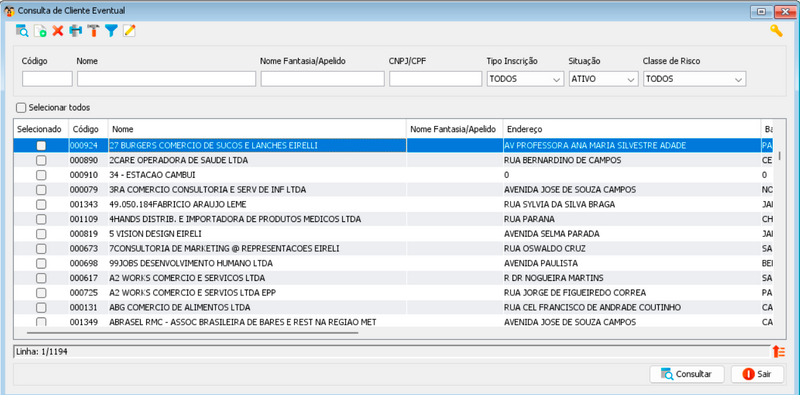Click the hammer tool toolbar icon
Viewport: 800px width, 395px height.
[x=93, y=31]
